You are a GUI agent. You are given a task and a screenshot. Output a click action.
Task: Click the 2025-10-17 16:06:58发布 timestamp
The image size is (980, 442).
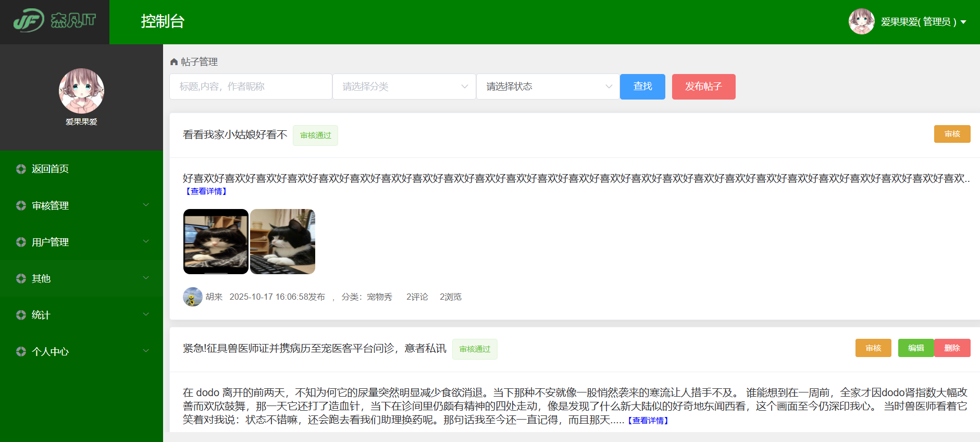[x=277, y=297]
